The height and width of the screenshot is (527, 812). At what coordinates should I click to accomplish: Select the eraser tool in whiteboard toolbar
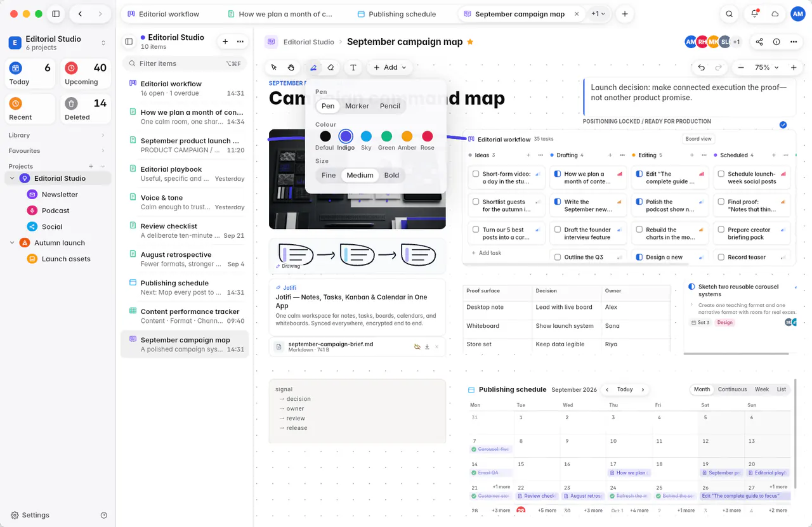click(331, 67)
